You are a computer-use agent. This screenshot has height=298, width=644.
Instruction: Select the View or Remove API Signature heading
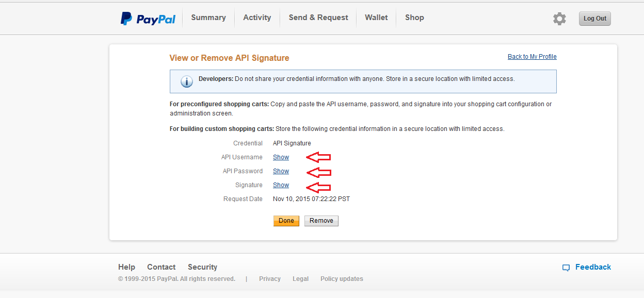point(229,58)
